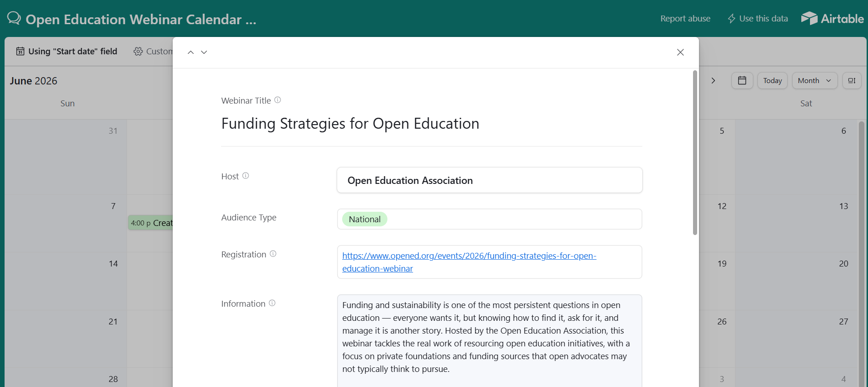The image size is (868, 387).
Task: Click the 'Open Education Webinar Calendar' page title
Action: [141, 19]
